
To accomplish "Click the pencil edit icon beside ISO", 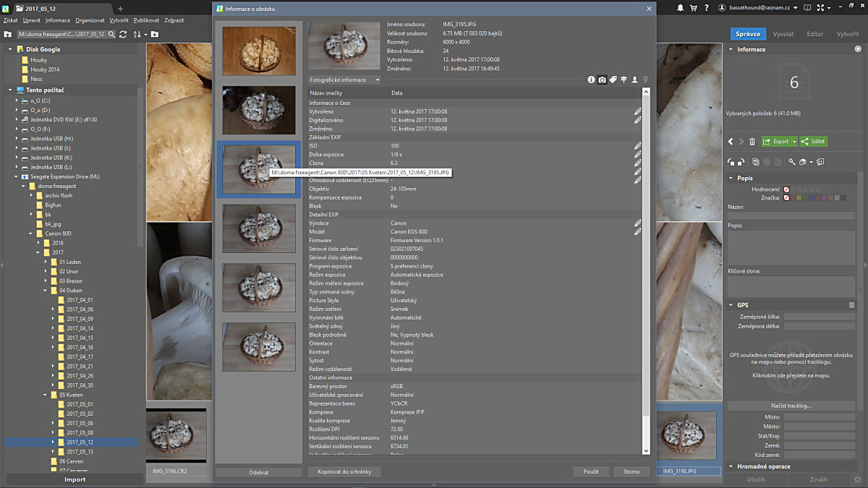I will (x=638, y=146).
